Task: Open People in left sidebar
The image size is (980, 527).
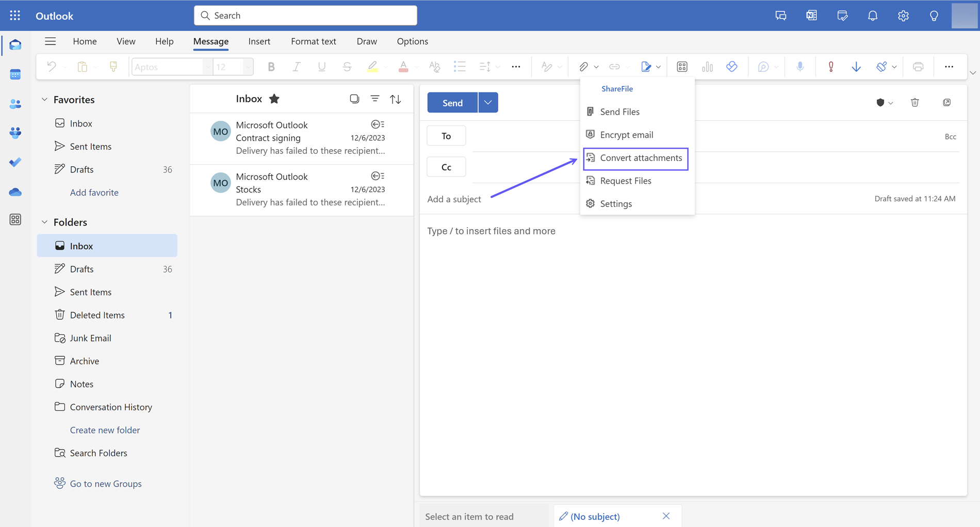Action: [x=15, y=104]
